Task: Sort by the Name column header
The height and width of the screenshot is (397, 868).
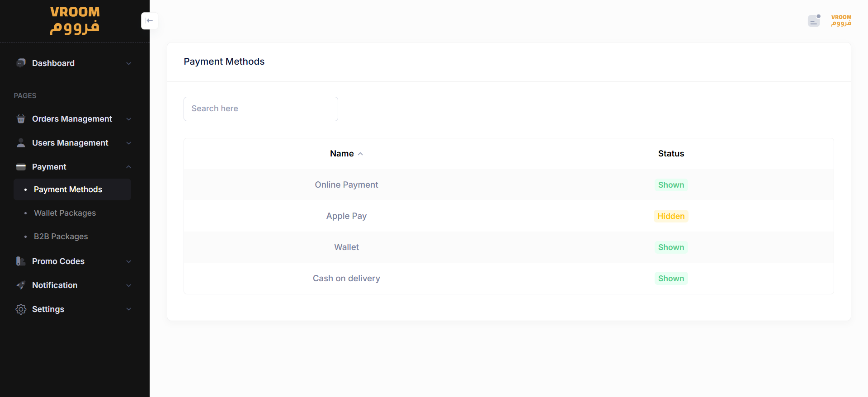Action: click(x=342, y=154)
